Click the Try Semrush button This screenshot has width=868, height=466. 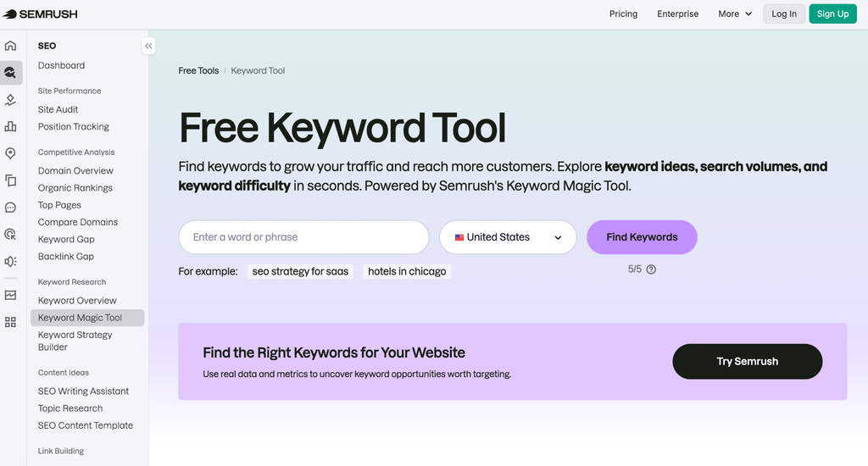[x=748, y=362]
